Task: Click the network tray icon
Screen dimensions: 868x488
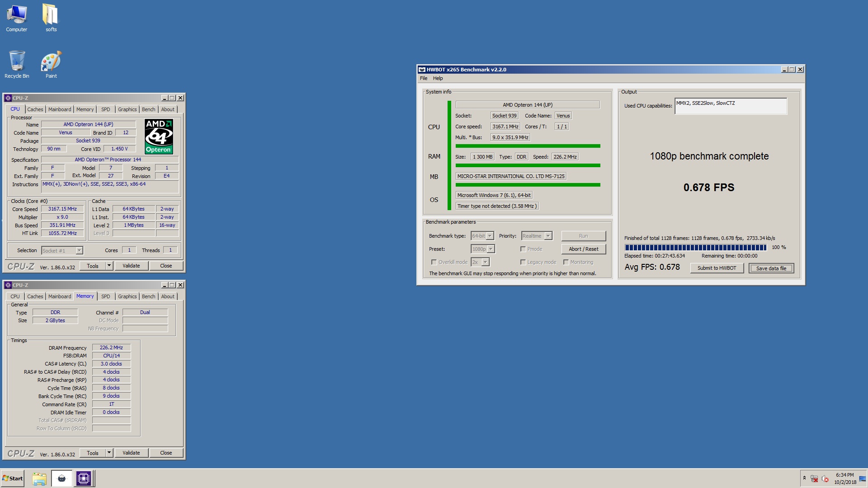Action: pyautogui.click(x=814, y=479)
